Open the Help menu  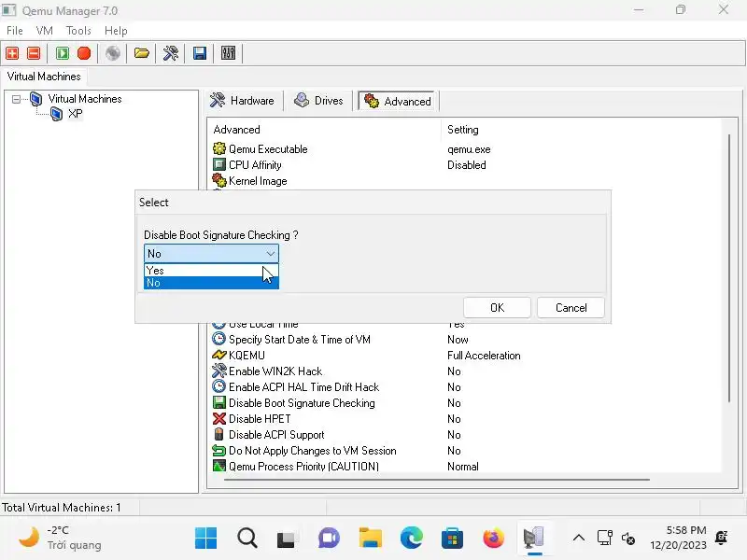click(116, 31)
